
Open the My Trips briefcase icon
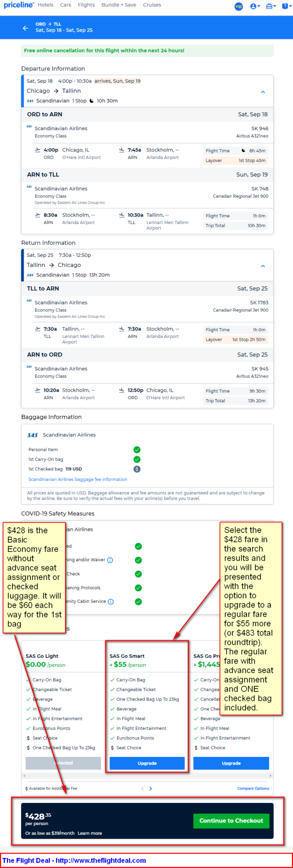pos(271,6)
